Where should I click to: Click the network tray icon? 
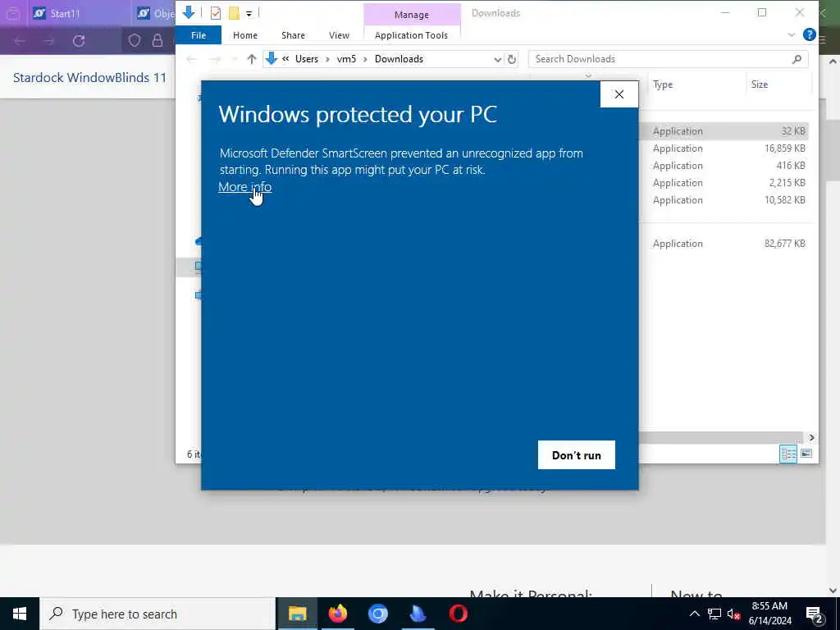[x=714, y=614]
